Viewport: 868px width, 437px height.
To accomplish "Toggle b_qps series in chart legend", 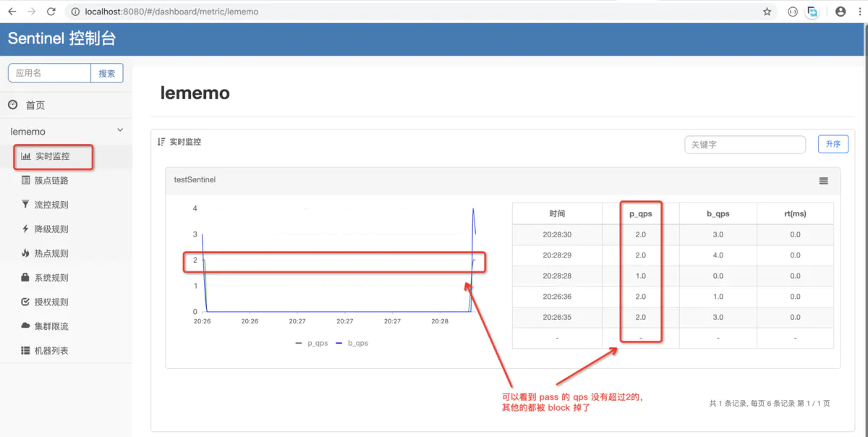I will tap(352, 343).
